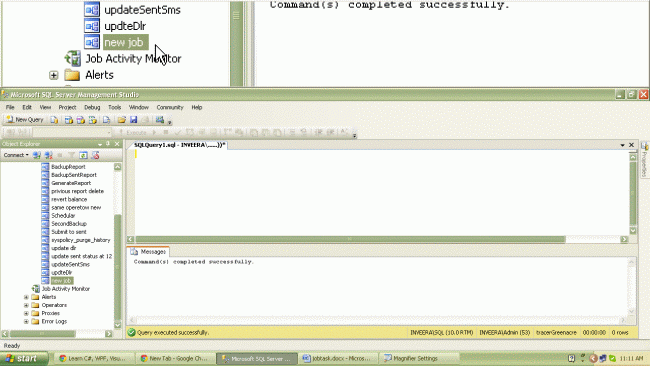Click the Connect Object Explorer icon
The image size is (650, 366).
click(x=37, y=155)
